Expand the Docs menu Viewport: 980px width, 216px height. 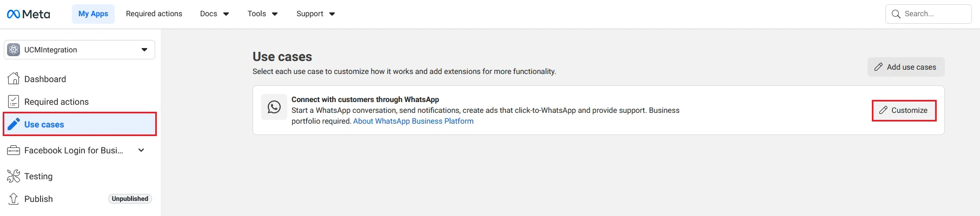[214, 14]
